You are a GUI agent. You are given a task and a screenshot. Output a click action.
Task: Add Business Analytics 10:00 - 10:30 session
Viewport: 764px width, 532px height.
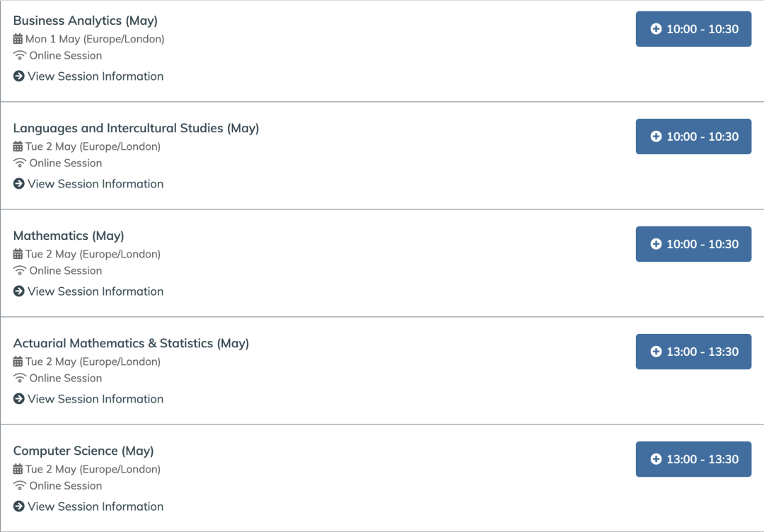point(693,29)
